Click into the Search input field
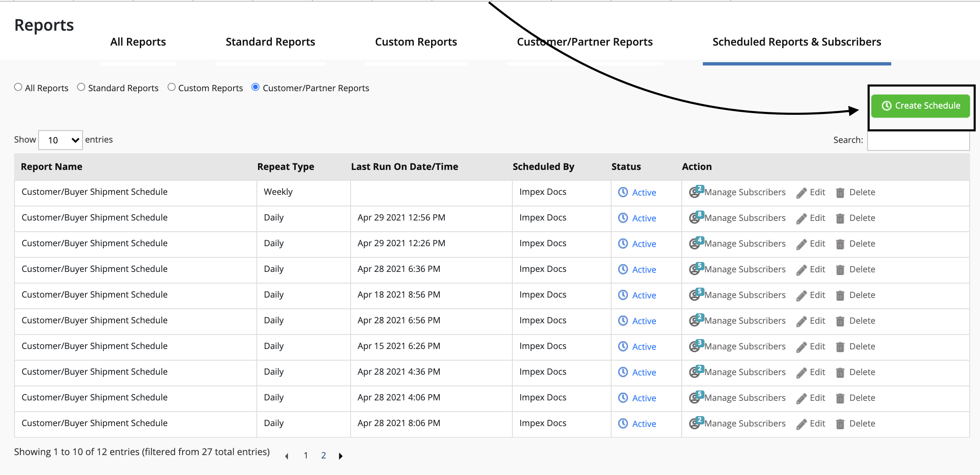The width and height of the screenshot is (980, 475). click(918, 141)
